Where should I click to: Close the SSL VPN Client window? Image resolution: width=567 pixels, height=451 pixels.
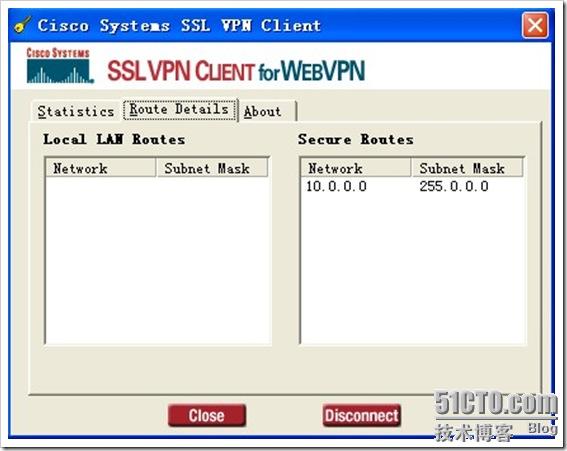click(535, 25)
